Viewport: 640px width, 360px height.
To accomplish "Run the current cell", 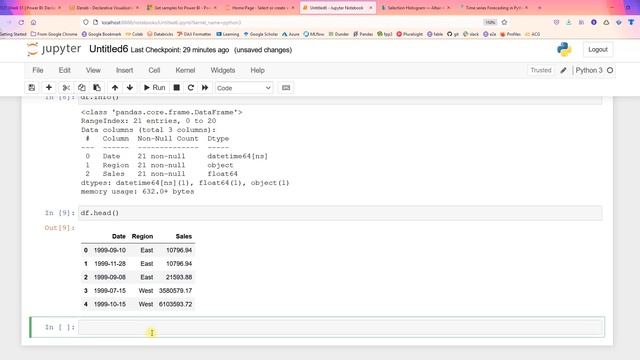I will coord(154,88).
